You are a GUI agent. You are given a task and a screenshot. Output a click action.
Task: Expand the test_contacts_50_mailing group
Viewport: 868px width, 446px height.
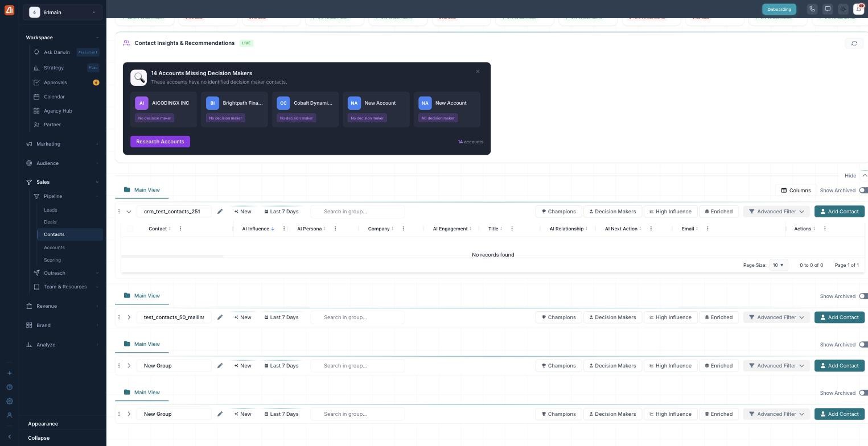tap(129, 317)
